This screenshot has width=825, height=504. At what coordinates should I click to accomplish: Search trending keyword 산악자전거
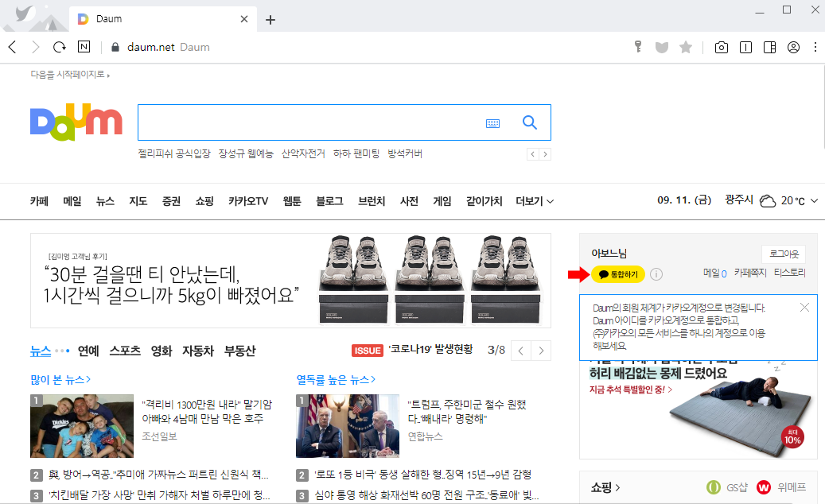[303, 153]
